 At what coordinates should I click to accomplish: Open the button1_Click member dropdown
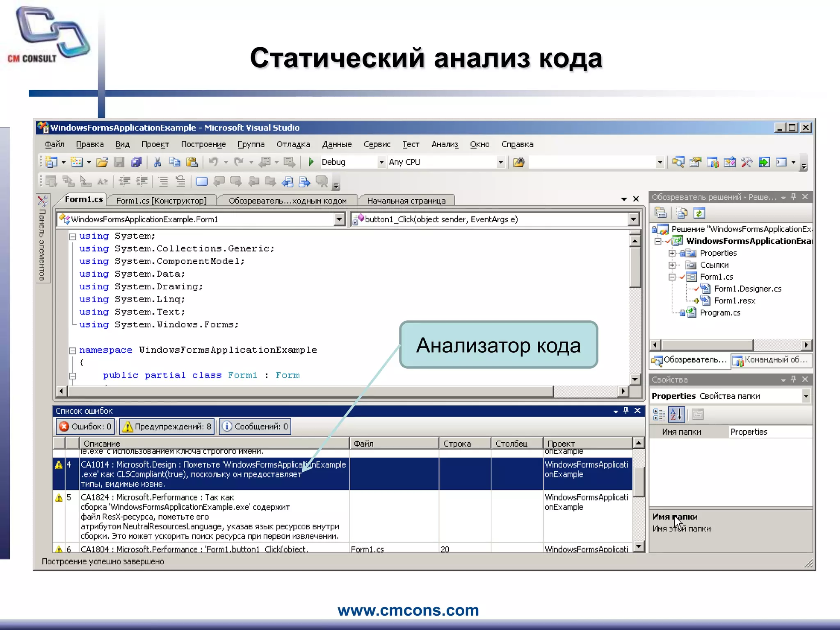(633, 219)
